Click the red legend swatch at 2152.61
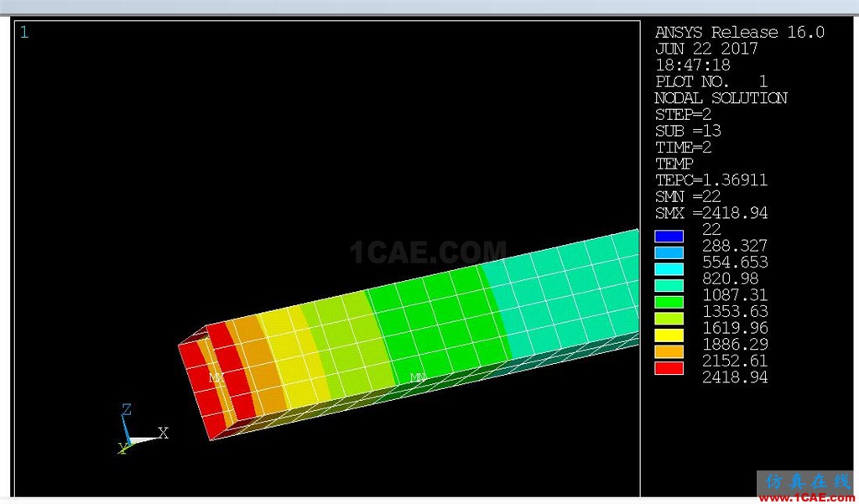 click(669, 368)
